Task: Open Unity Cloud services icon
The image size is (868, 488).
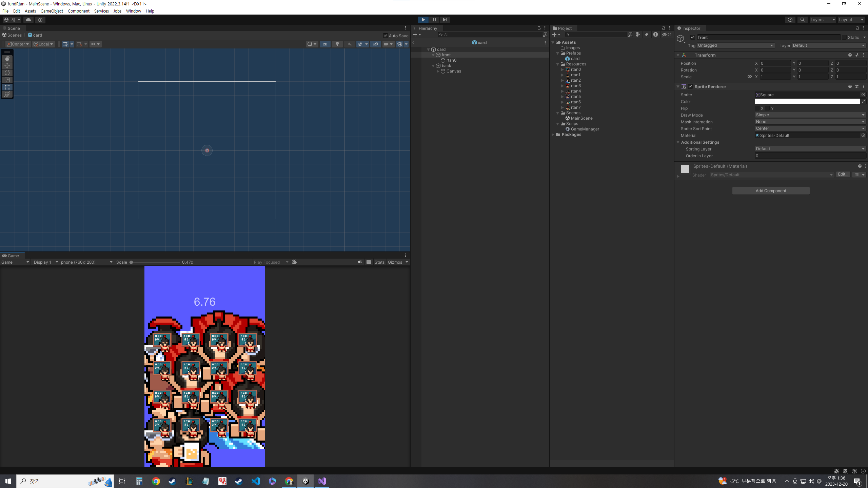Action: 28,20
